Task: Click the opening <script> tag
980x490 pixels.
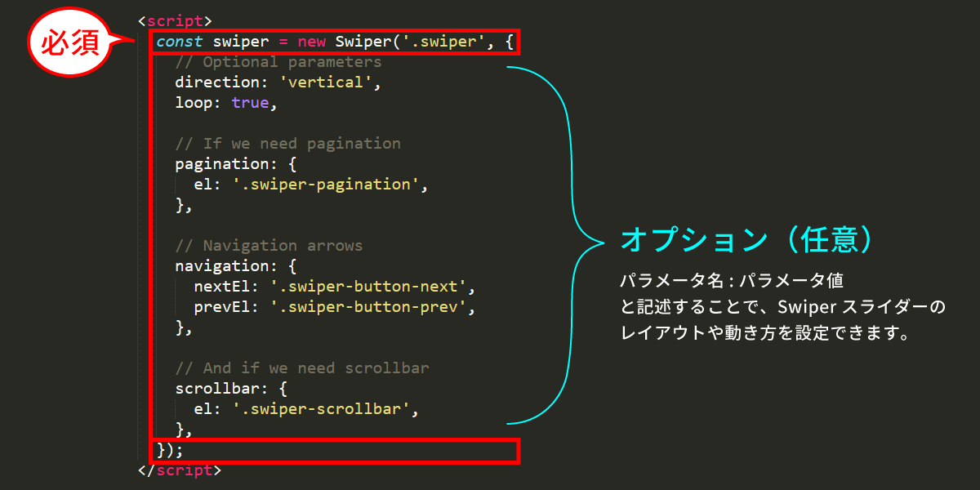Action: pyautogui.click(x=176, y=20)
